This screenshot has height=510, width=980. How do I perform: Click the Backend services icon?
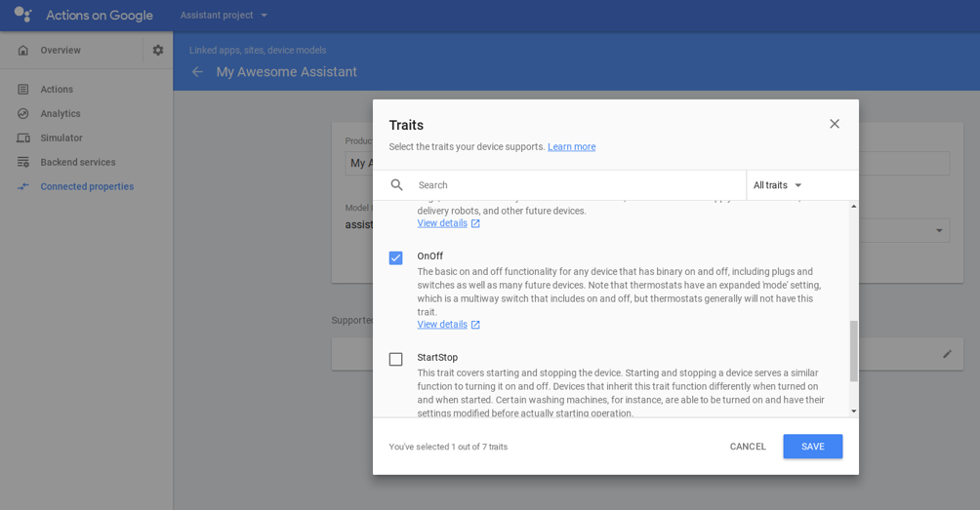pyautogui.click(x=23, y=162)
